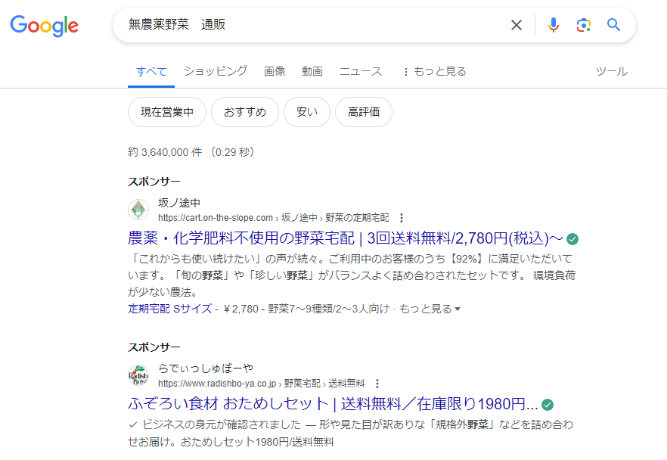Click the らでぃっしゅぼーや site favicon
Viewport: 667px width, 460px height.
(138, 375)
